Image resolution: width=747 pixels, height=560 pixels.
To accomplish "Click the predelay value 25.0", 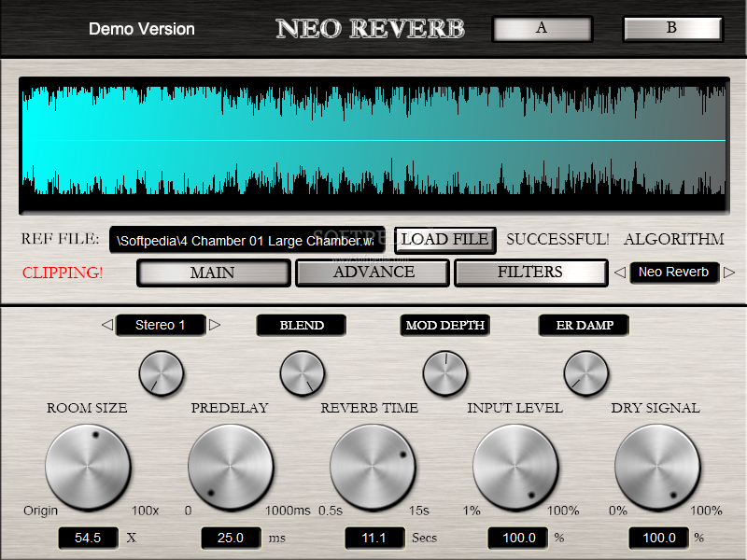I will pyautogui.click(x=231, y=539).
